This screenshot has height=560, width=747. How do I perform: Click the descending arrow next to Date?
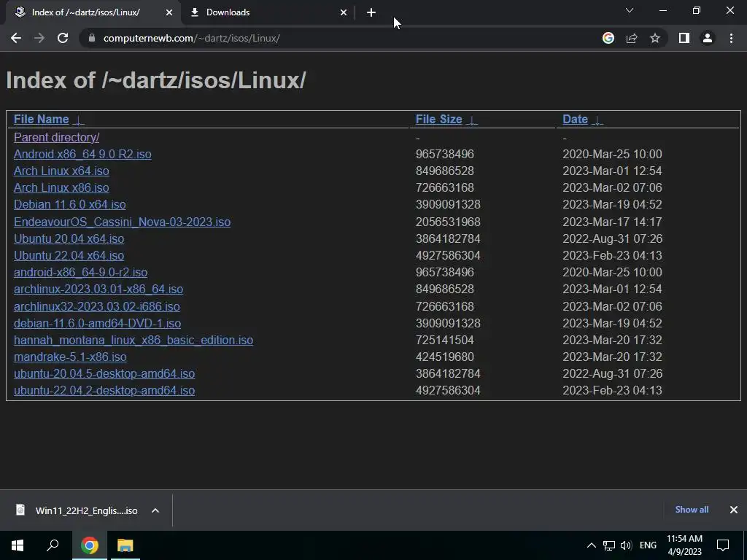click(x=598, y=120)
